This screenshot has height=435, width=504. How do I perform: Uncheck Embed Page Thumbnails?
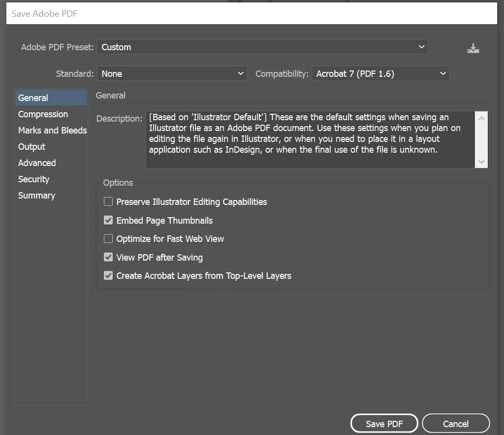click(108, 220)
